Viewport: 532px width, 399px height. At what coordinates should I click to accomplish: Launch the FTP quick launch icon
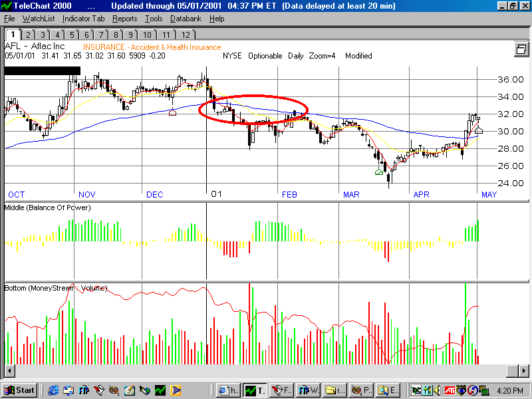[x=84, y=390]
